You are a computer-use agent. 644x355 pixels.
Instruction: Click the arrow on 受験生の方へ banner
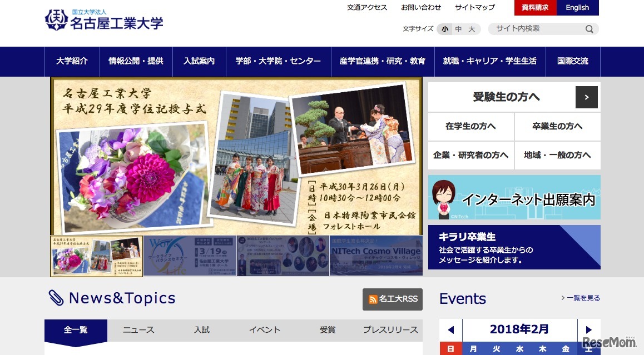[587, 97]
